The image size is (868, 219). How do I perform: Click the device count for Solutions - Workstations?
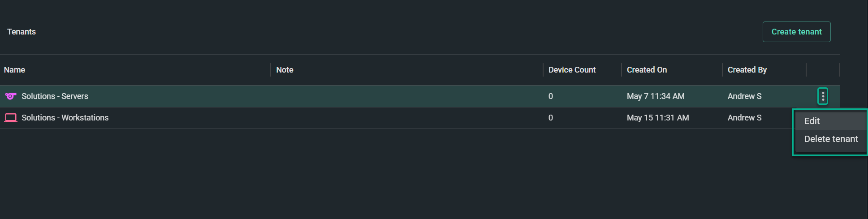551,118
